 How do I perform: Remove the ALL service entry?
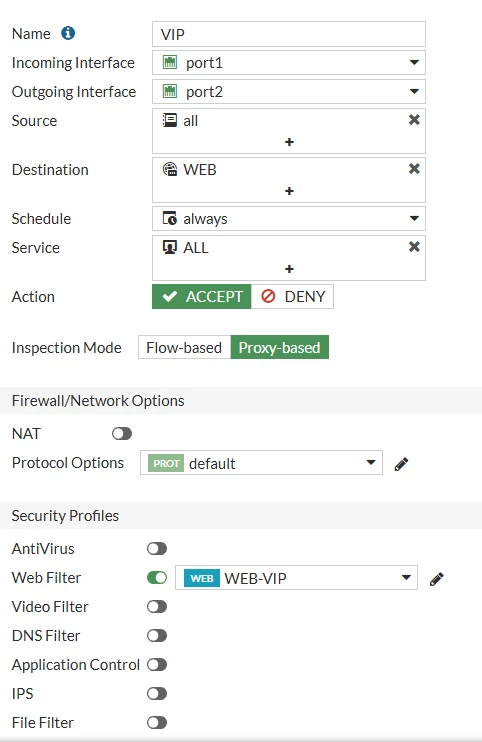[414, 247]
